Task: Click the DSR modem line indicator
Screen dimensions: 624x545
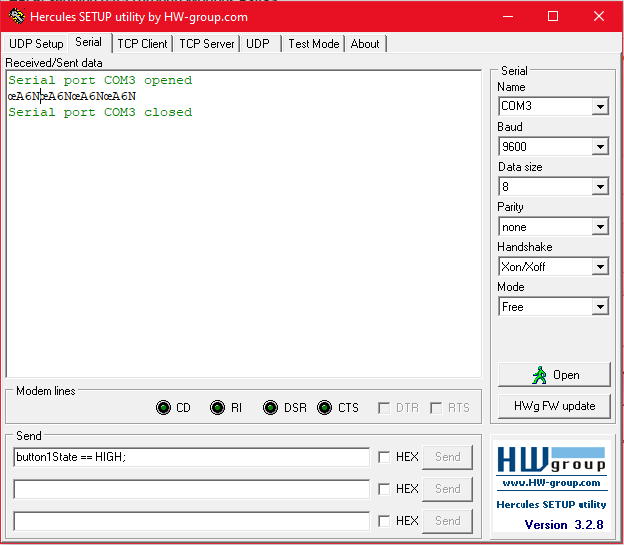Action: pyautogui.click(x=271, y=408)
